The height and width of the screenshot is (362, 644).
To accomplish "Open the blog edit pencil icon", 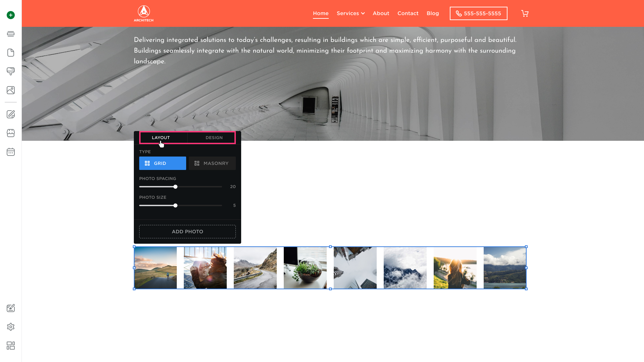I will [11, 114].
